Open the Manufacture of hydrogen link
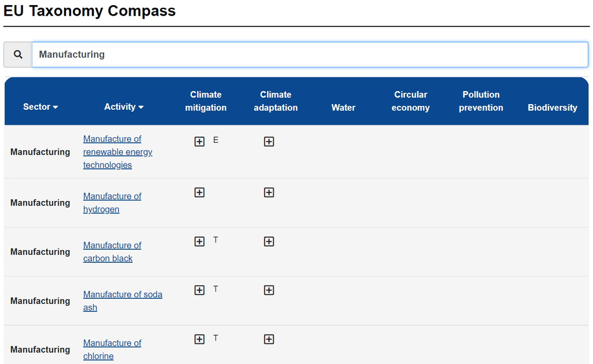Viewport: 593px width, 364px height. coord(112,202)
